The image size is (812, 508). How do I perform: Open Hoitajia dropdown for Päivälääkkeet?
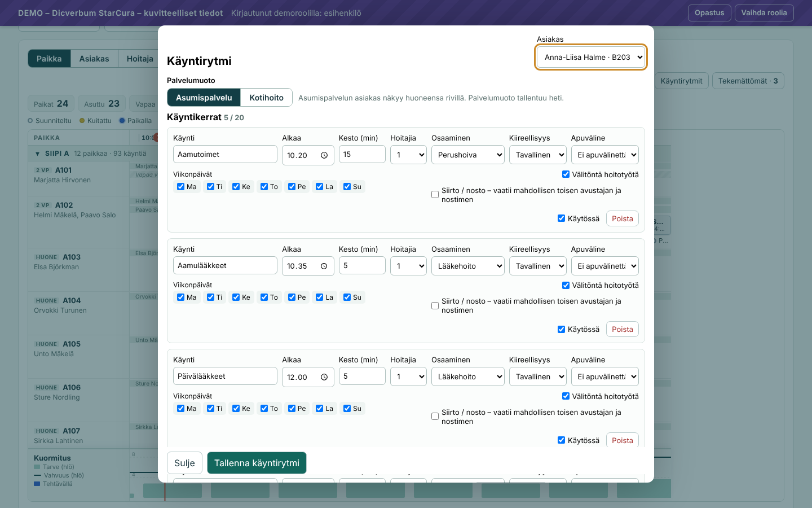pos(408,376)
